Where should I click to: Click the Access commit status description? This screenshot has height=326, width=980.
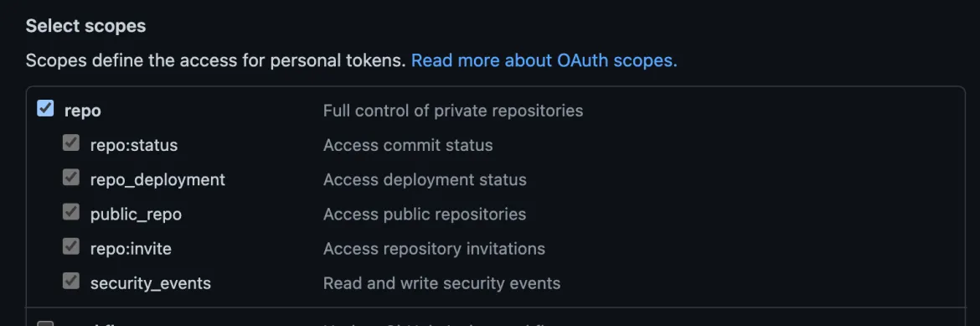pos(408,145)
